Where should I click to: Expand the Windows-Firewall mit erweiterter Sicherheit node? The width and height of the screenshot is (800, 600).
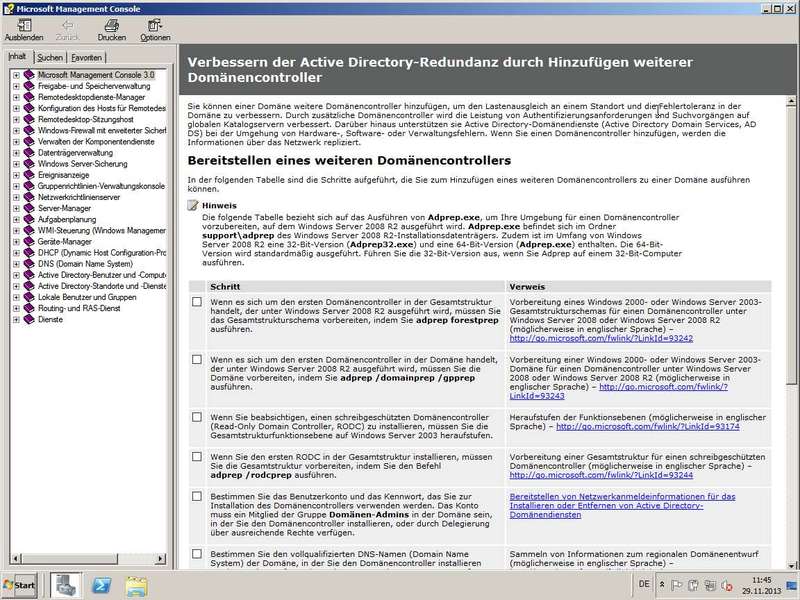tap(16, 131)
